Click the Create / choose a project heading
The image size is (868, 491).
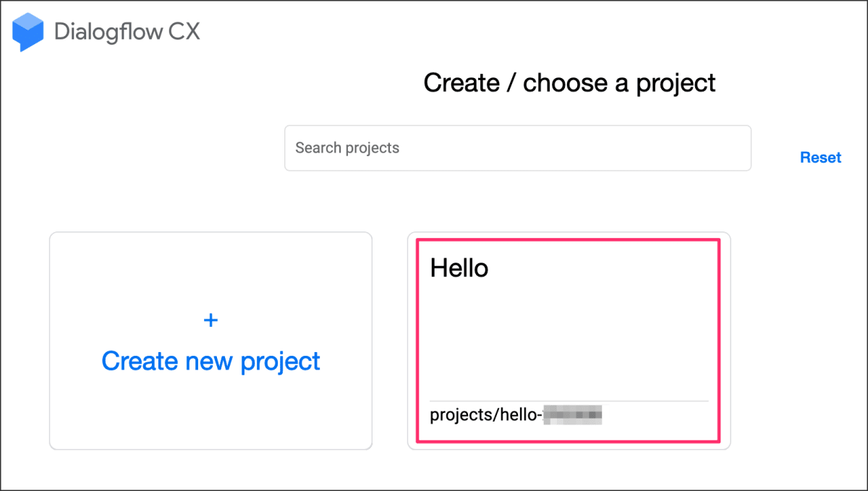569,83
